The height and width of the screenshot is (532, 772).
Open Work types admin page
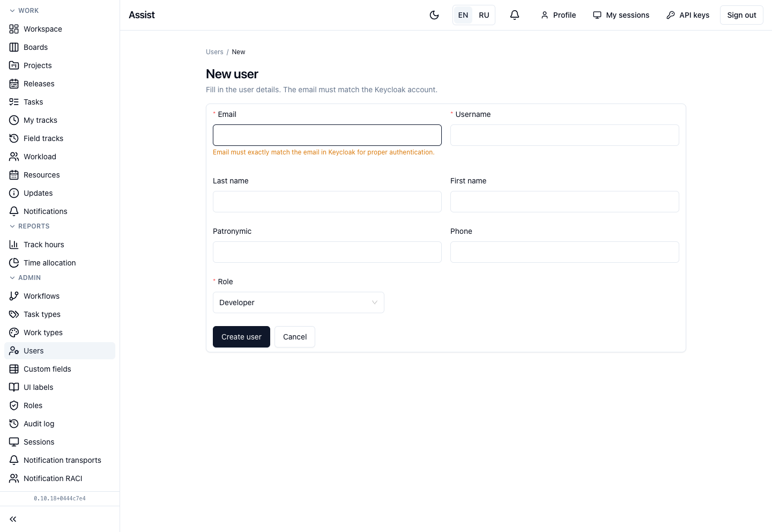pos(60,332)
